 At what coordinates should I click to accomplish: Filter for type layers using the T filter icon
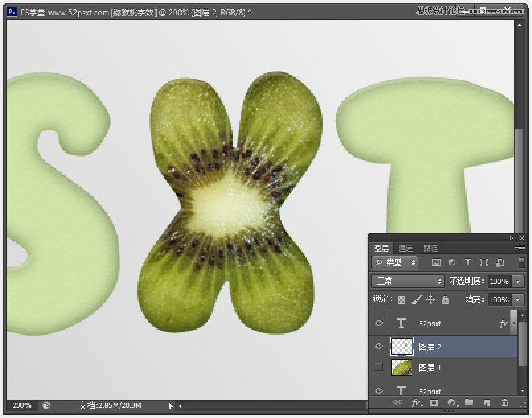[x=468, y=262]
